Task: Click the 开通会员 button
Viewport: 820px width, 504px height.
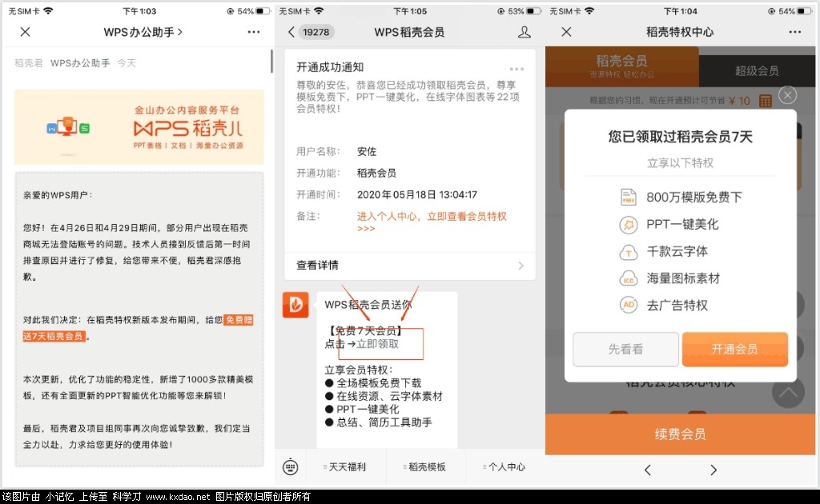Action: pos(735,349)
